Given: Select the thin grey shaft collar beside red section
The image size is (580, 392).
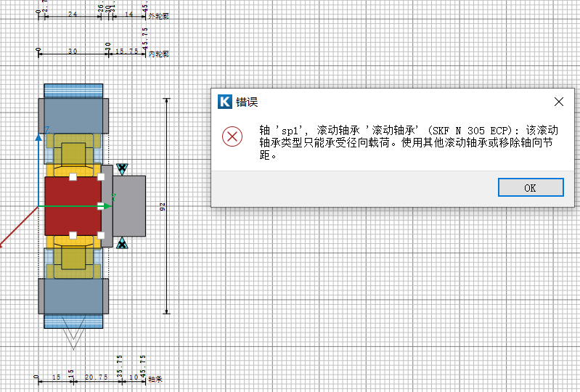Looking at the screenshot, I should click(107, 206).
